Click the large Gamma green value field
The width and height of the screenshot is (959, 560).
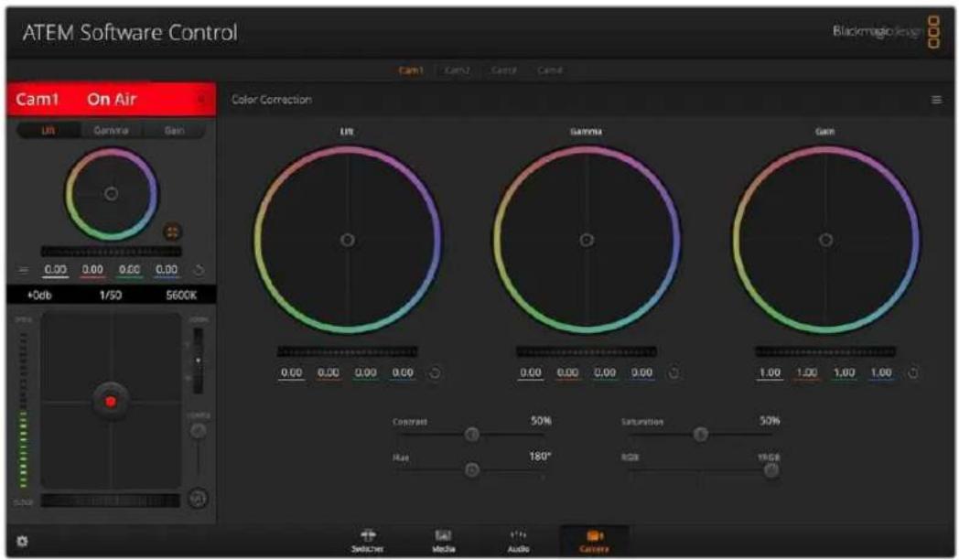click(605, 373)
